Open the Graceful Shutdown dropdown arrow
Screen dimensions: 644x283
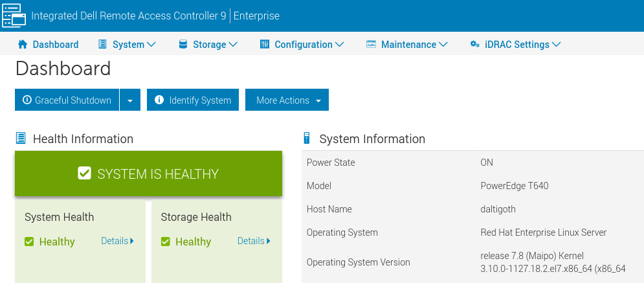(130, 100)
